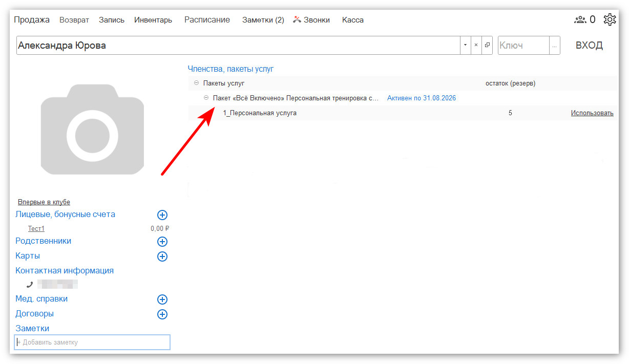Click the Использовать link
This screenshot has height=364, width=629.
pos(592,113)
